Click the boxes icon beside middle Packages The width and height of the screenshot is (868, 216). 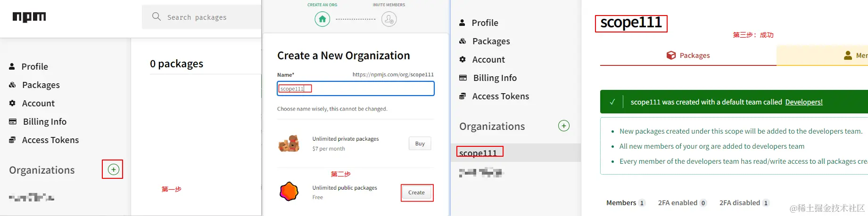(463, 41)
